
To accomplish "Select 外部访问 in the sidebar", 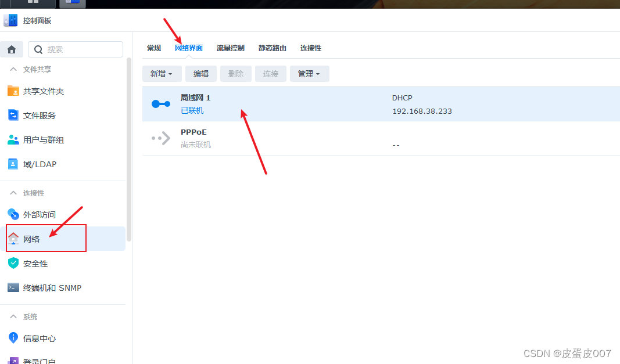I will 13,214.
